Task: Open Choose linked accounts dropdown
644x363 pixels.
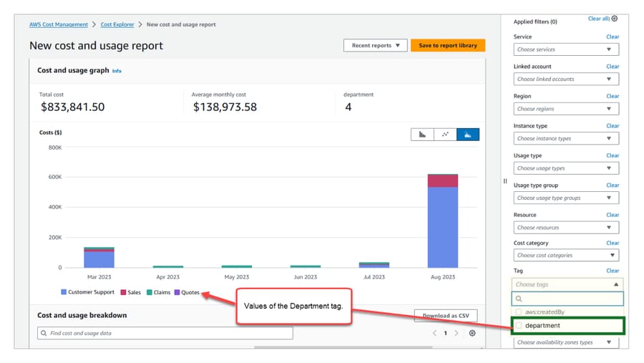Action: (x=566, y=79)
